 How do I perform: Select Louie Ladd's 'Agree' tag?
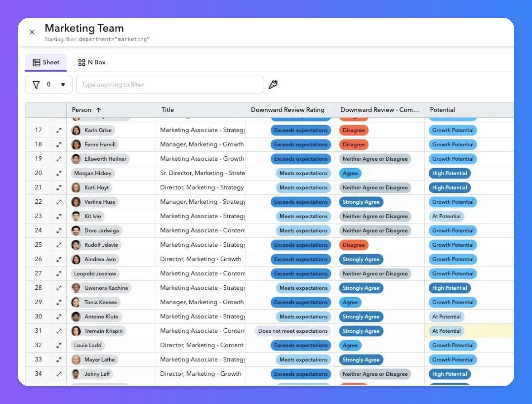[x=350, y=345]
